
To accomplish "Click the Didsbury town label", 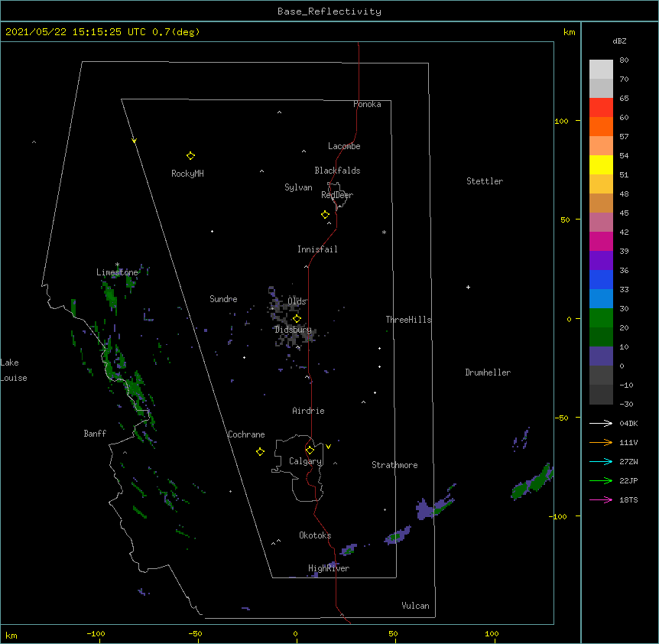I will (294, 330).
